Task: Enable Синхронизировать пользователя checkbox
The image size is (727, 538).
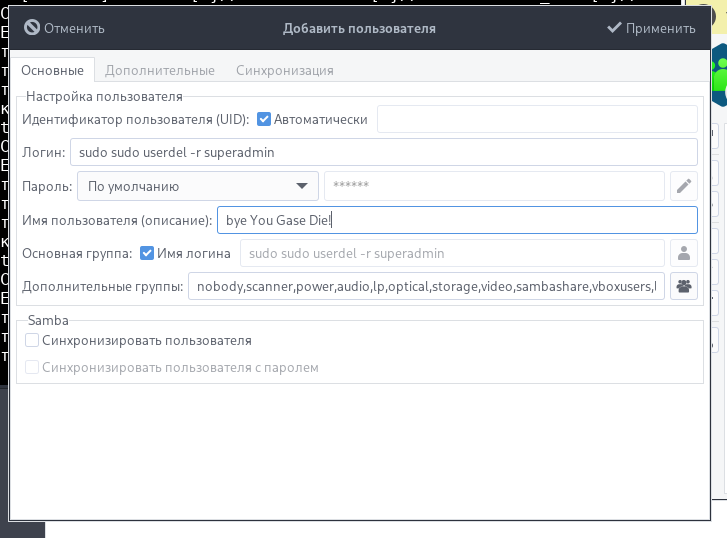Action: [33, 341]
